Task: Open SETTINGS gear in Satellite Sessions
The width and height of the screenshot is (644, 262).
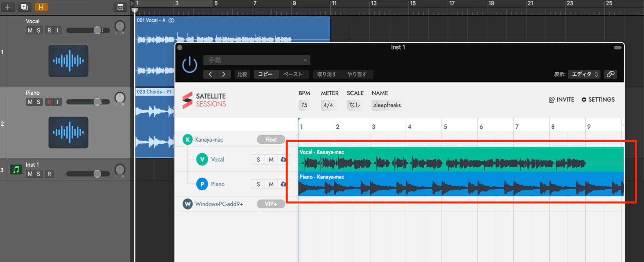Action: tap(598, 99)
